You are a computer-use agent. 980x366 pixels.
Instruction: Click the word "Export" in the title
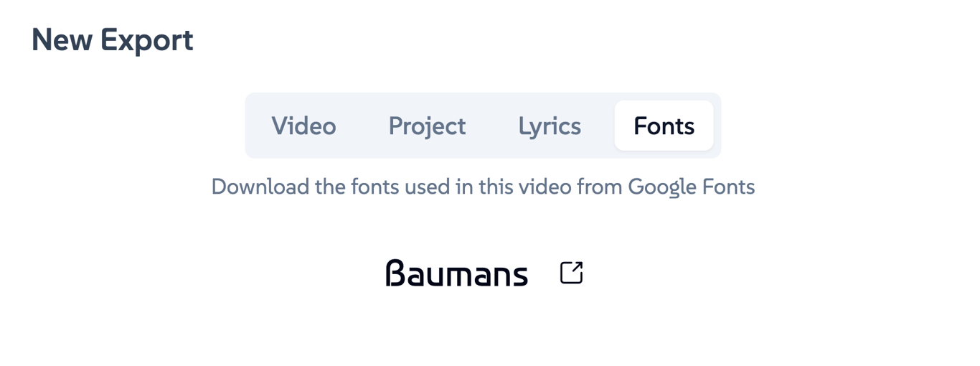click(146, 39)
